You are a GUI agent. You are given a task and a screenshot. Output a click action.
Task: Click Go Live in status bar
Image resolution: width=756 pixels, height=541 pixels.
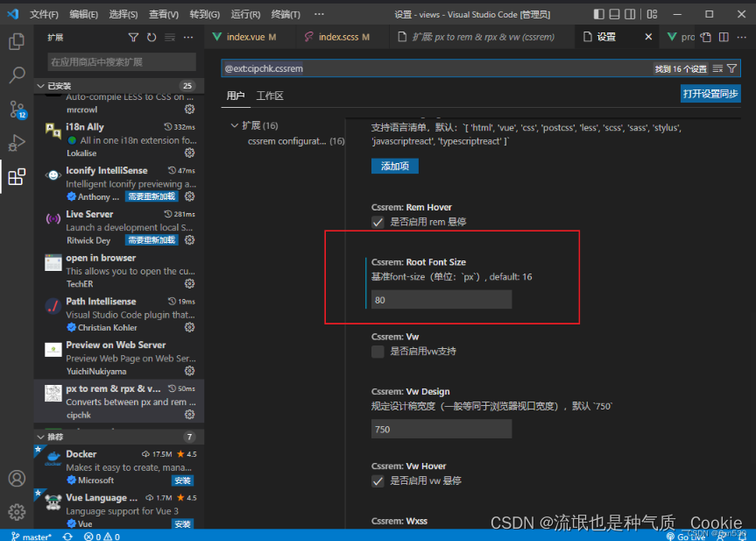(686, 536)
